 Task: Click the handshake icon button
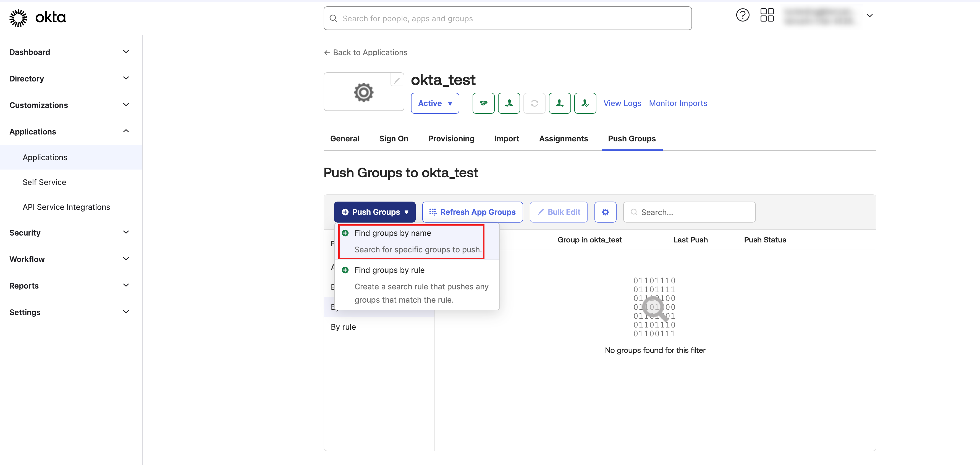coord(483,104)
